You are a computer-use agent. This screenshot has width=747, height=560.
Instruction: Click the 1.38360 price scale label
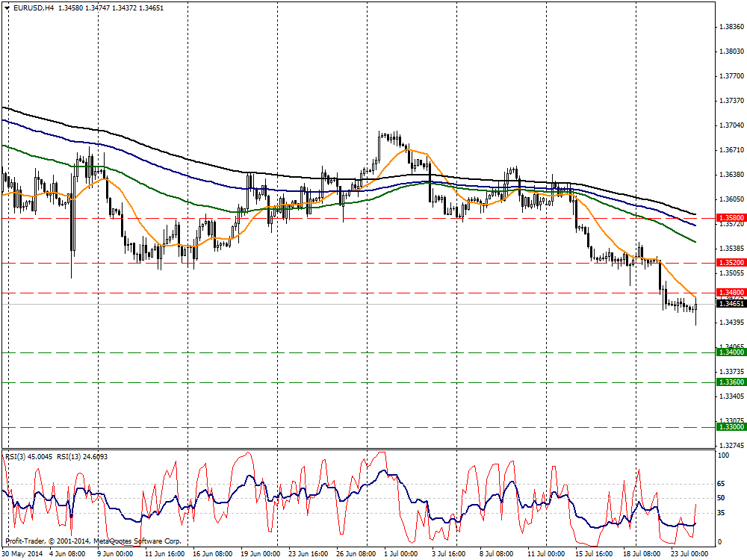(732, 27)
